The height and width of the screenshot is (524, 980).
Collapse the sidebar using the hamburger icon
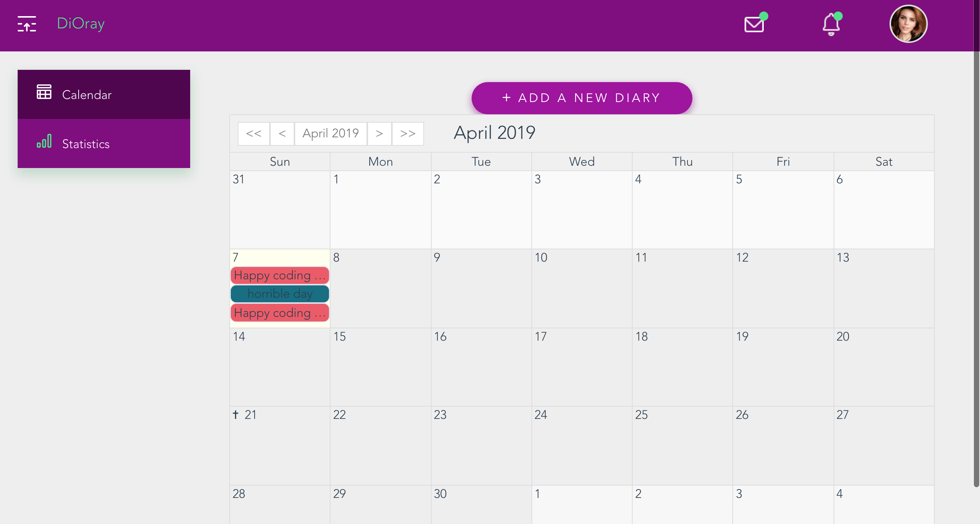click(x=27, y=24)
